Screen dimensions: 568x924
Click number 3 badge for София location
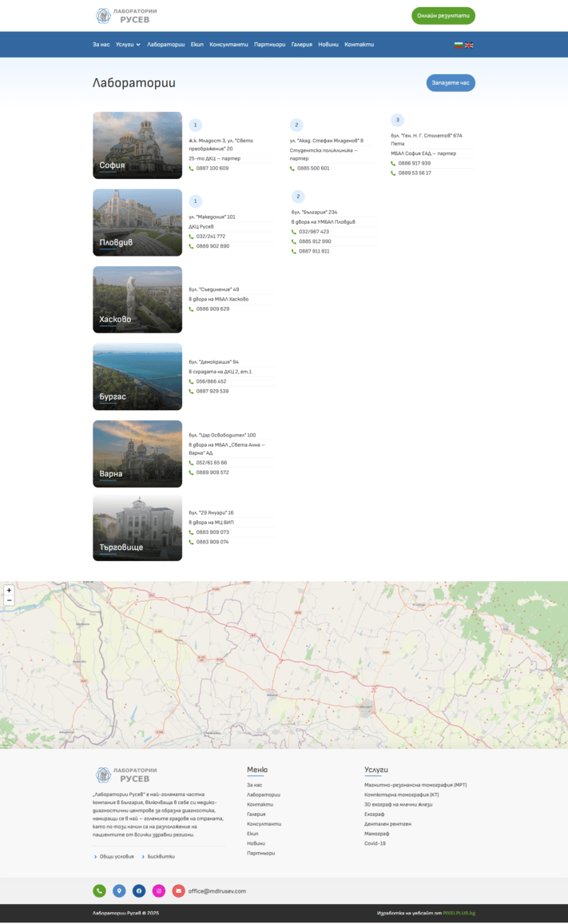tap(397, 120)
